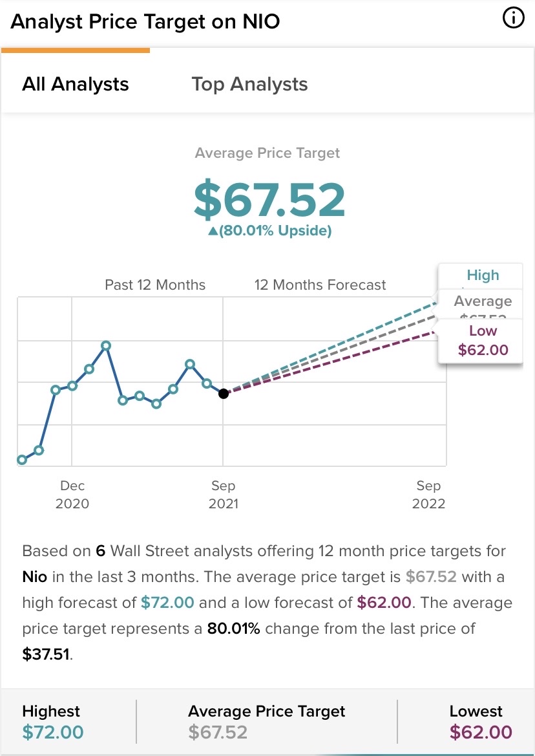535x756 pixels.
Task: Click the up triangle next to 80.01% Upside
Action: [213, 232]
